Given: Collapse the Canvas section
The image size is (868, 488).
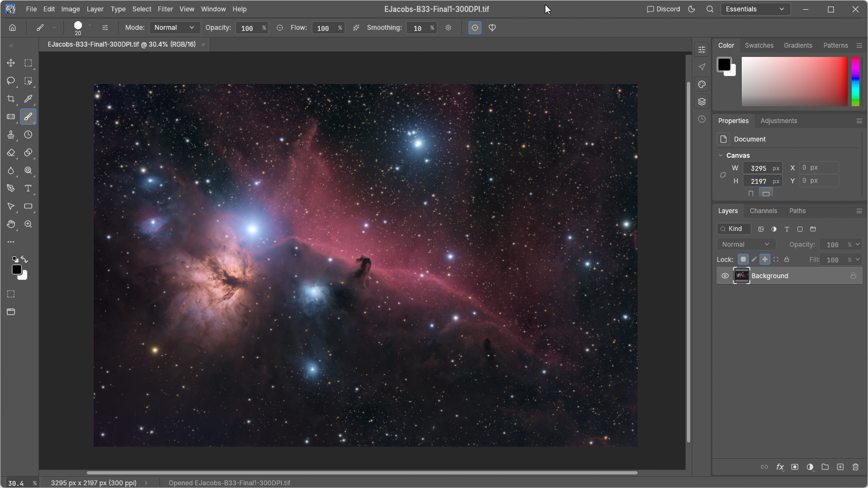Looking at the screenshot, I should [721, 156].
